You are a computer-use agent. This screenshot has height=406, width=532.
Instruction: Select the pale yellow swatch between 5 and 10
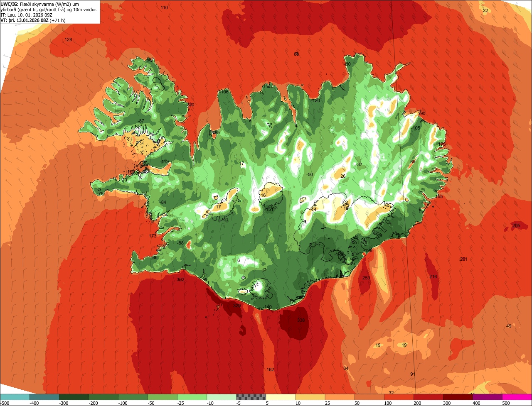pyautogui.click(x=281, y=397)
